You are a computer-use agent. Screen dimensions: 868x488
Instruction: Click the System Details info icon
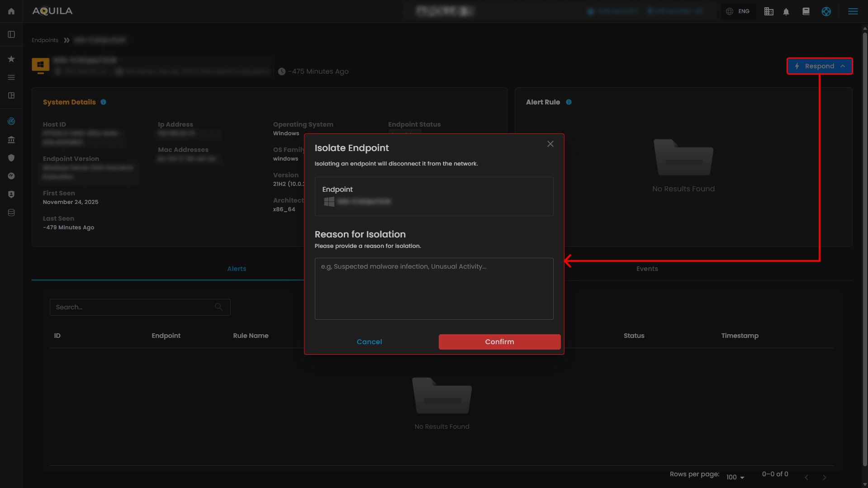(104, 102)
